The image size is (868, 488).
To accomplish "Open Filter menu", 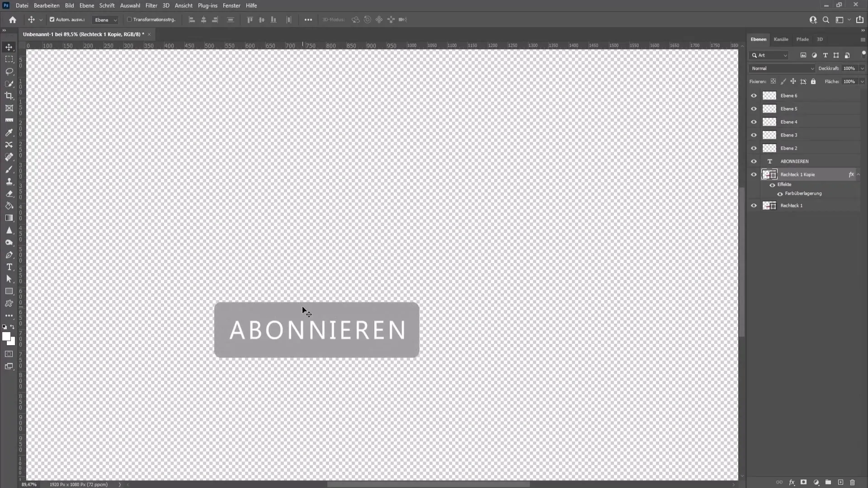I will (x=151, y=5).
